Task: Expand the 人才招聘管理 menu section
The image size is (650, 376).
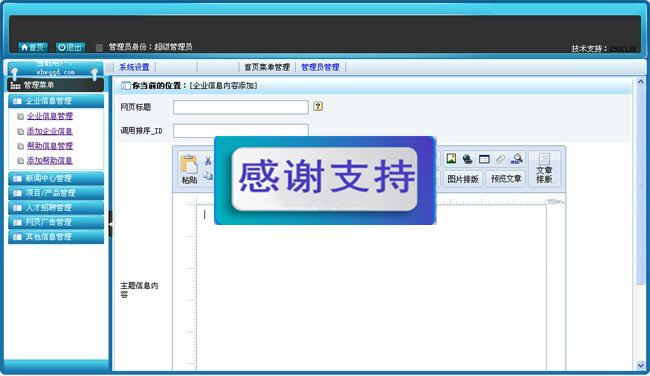Action: [56, 207]
